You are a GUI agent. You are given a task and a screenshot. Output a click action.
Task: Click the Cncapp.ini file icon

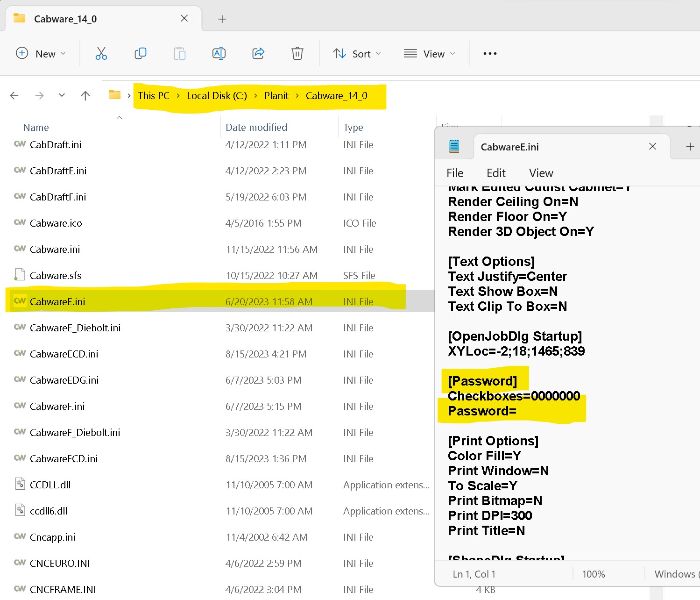(x=20, y=536)
